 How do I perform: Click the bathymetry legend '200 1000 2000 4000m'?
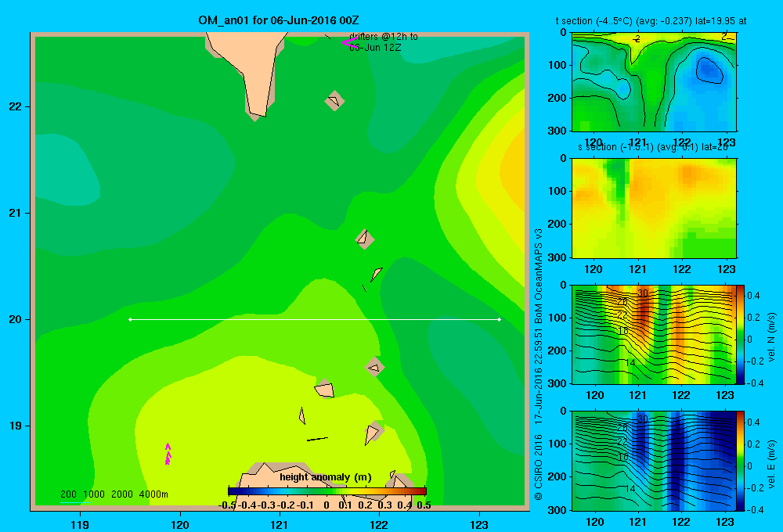[114, 494]
